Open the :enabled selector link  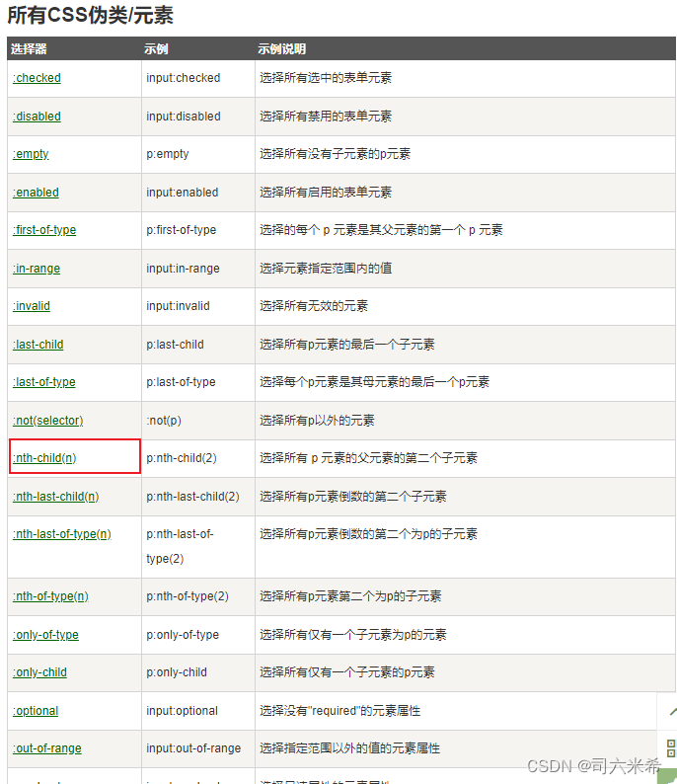(x=36, y=193)
